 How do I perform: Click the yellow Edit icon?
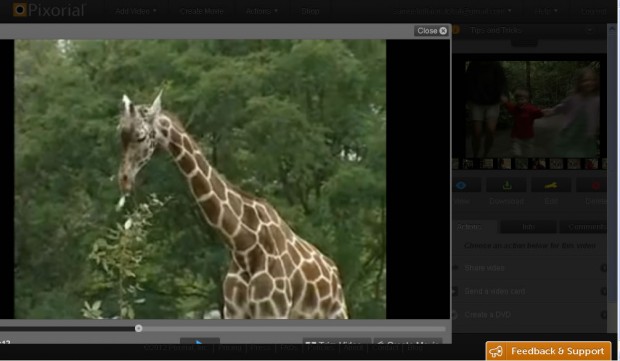pos(551,185)
